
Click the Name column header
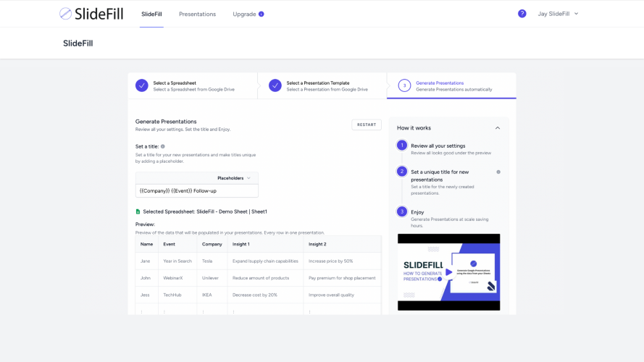click(146, 244)
